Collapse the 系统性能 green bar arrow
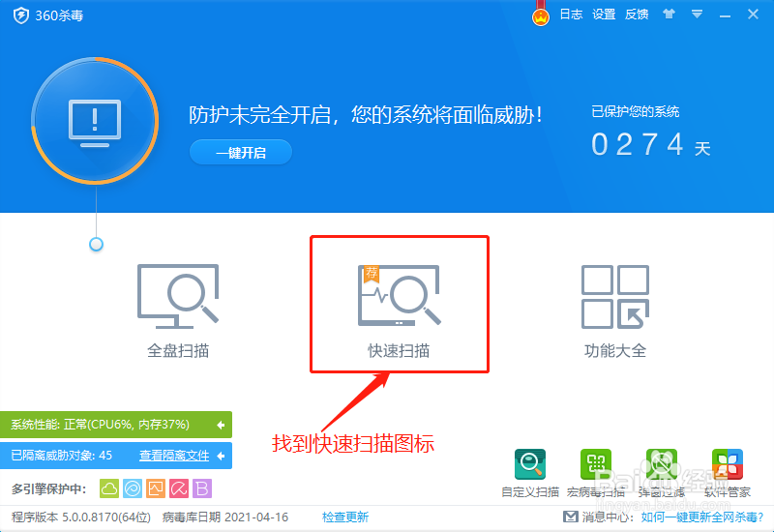774x532 pixels. click(x=221, y=425)
